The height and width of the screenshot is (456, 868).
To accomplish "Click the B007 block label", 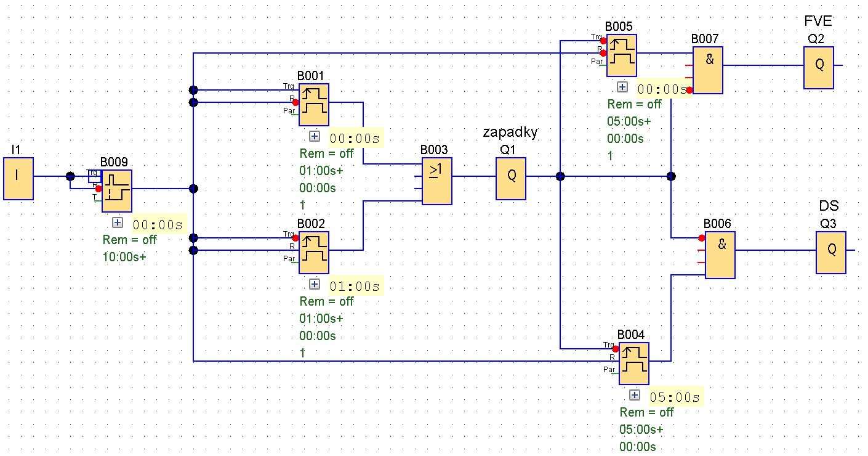I will tap(705, 39).
